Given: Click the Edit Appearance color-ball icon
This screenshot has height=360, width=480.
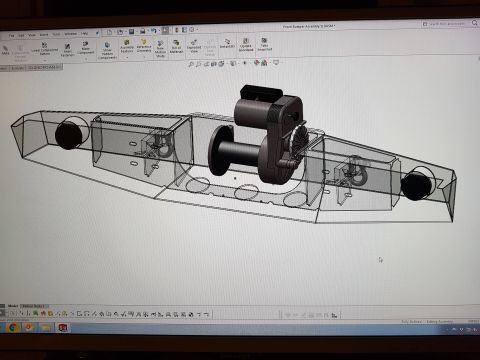Looking at the screenshot, I should tap(256, 63).
